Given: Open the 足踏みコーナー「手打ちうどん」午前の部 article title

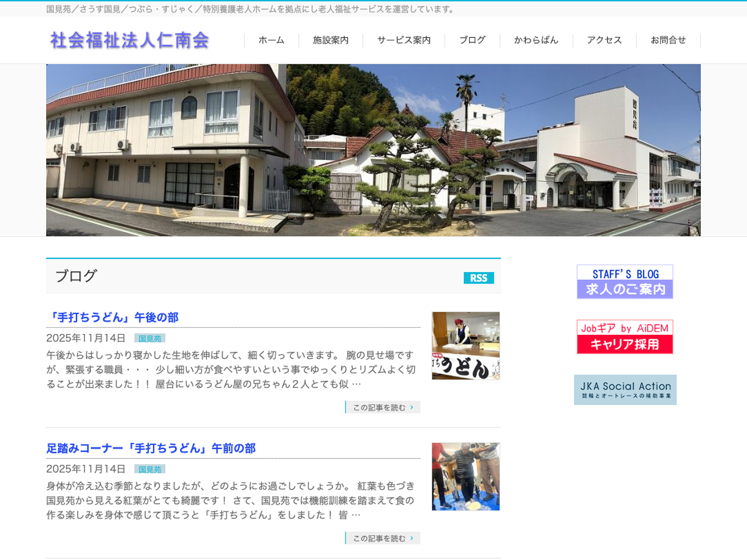Looking at the screenshot, I should point(151,448).
